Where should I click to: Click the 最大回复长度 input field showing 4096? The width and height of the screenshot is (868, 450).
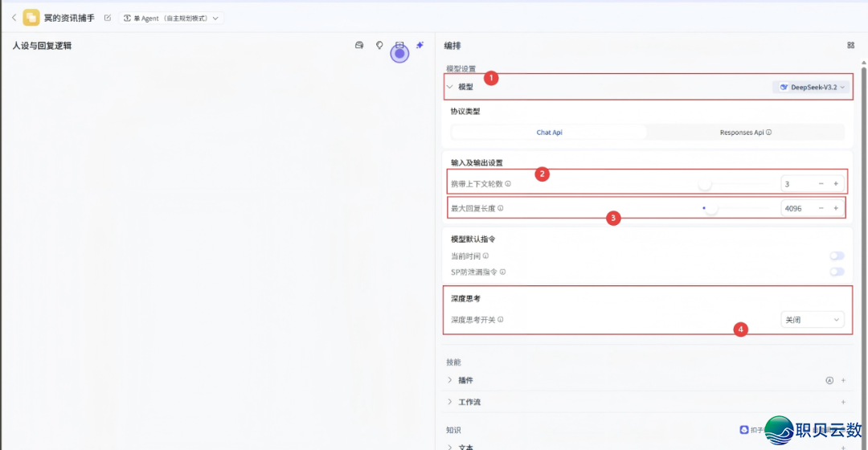pyautogui.click(x=796, y=209)
